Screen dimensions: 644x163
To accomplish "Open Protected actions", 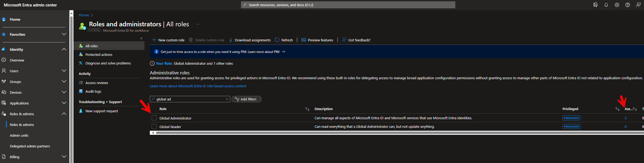I will pos(99,55).
